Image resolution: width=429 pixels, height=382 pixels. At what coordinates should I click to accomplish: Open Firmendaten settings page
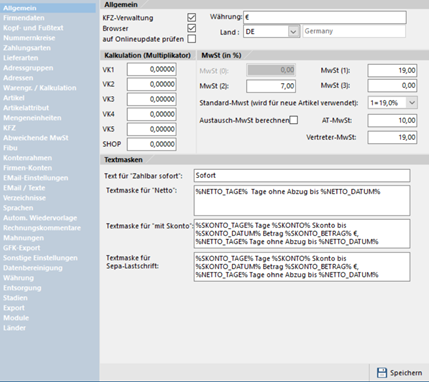[x=24, y=18]
